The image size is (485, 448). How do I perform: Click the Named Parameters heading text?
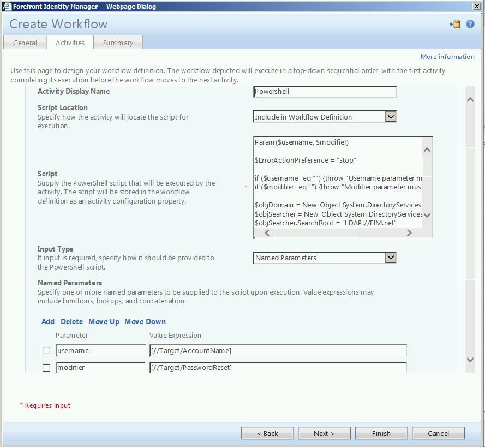click(x=70, y=283)
